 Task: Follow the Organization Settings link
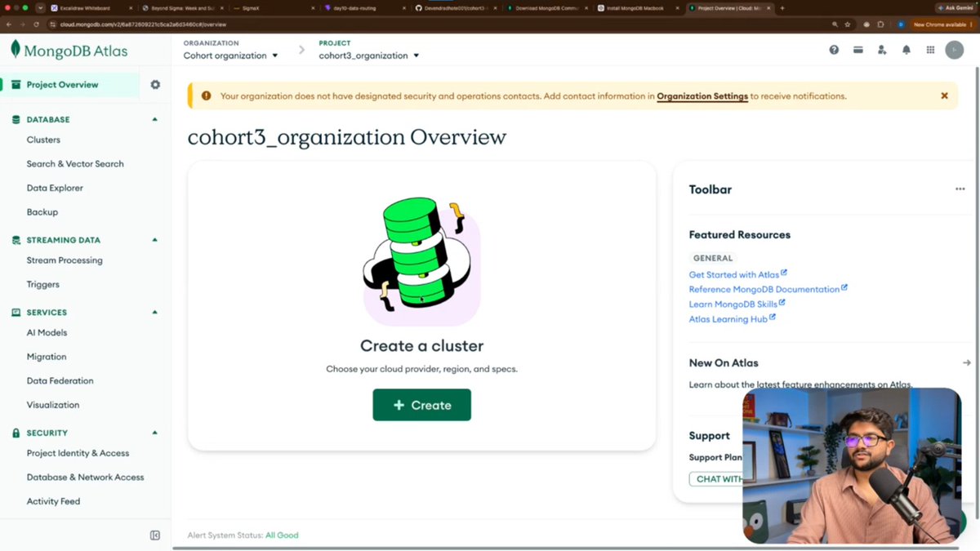(702, 96)
